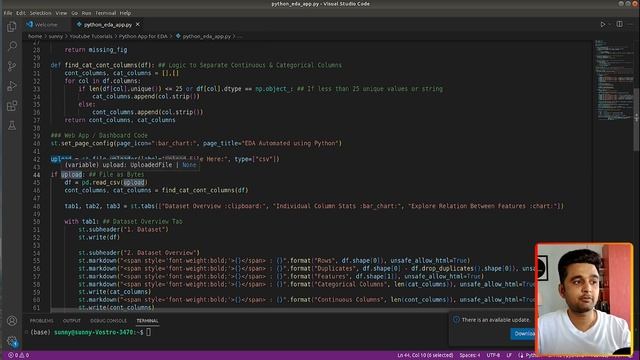Click 'read_csv' on line 45
Viewport: 640px width, 360px height.
(x=107, y=182)
